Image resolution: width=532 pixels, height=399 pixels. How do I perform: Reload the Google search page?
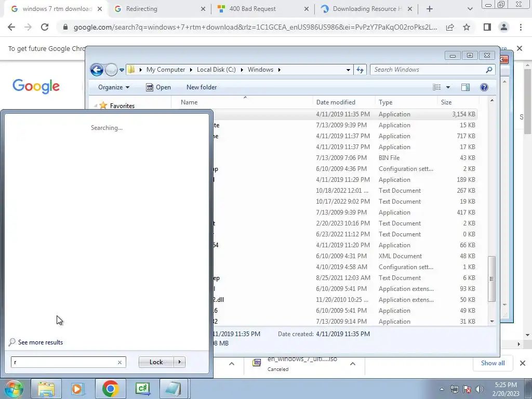45,27
